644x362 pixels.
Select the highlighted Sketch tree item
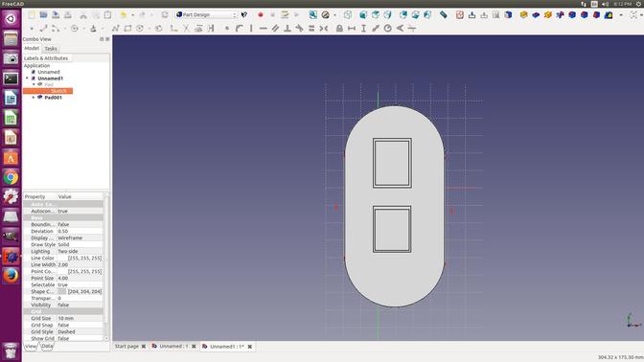48,91
